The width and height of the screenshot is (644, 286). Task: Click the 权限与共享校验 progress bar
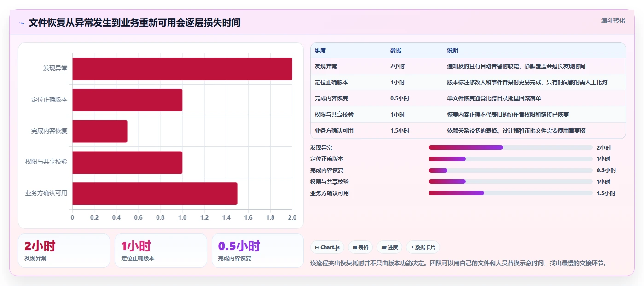511,182
